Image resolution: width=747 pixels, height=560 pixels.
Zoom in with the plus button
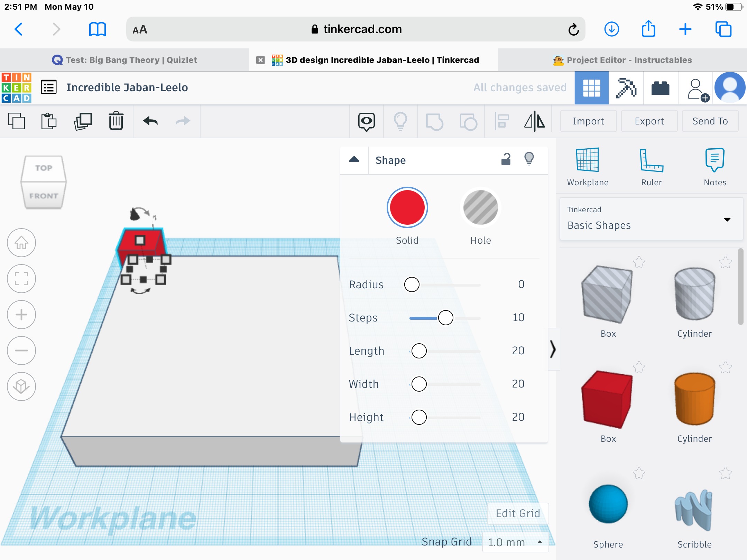21,315
